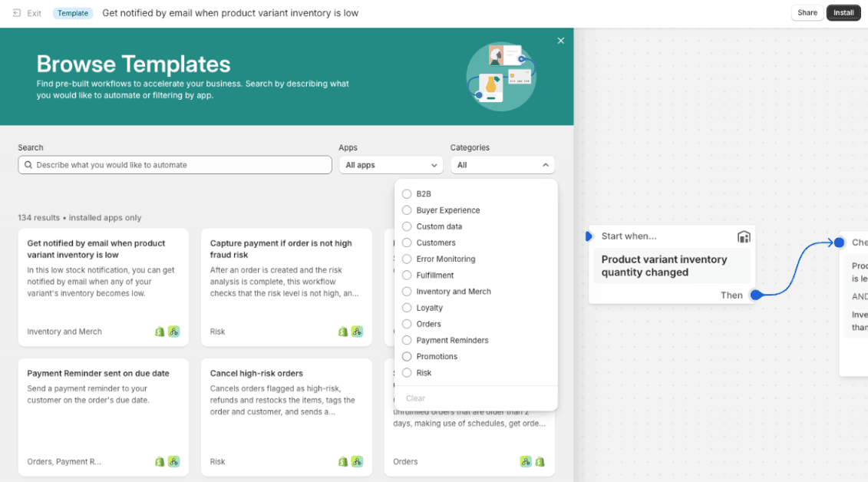The height and width of the screenshot is (482, 868).
Task: Open the Apps dropdown
Action: 391,165
